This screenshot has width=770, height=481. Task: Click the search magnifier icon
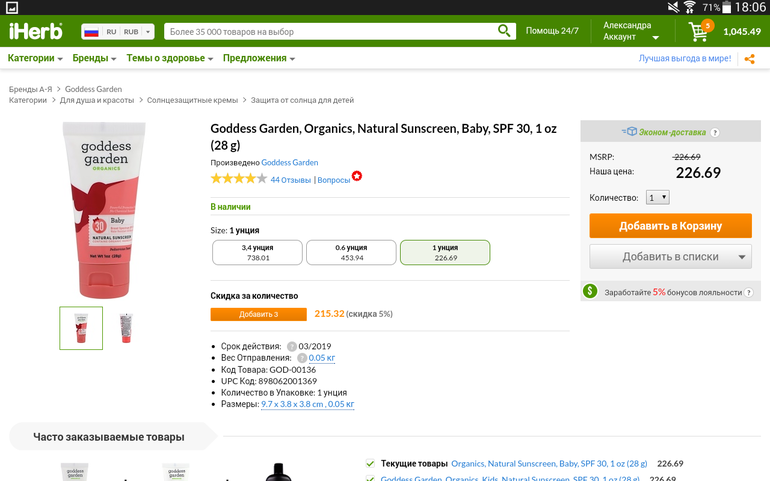506,31
